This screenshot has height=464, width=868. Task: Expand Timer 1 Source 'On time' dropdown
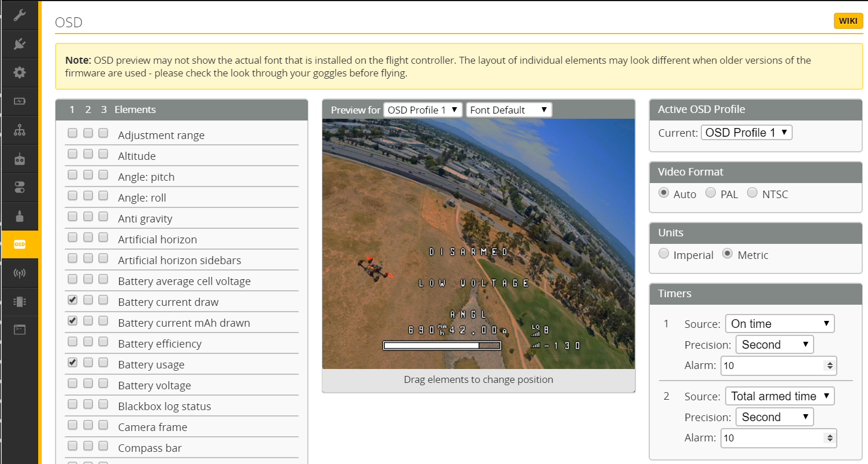click(x=779, y=324)
